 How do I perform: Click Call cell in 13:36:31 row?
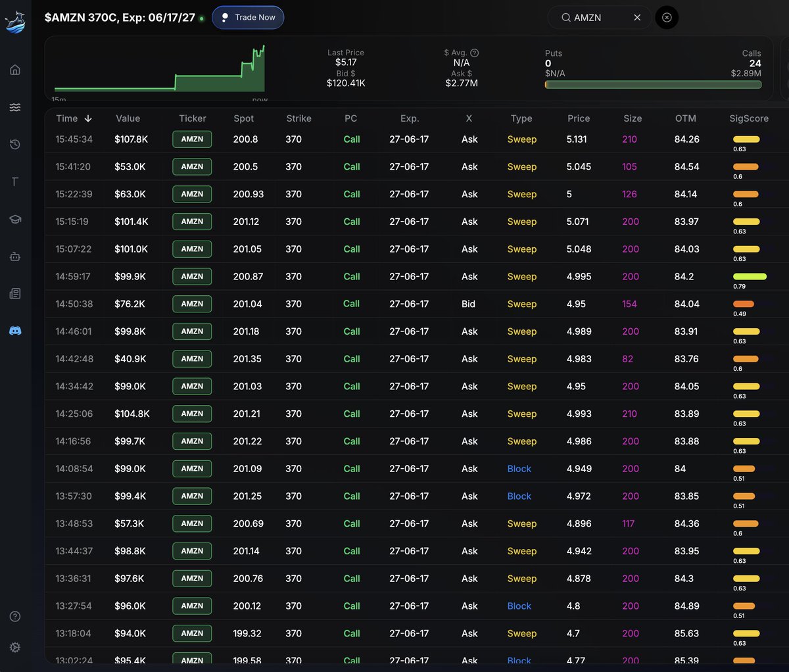point(352,579)
